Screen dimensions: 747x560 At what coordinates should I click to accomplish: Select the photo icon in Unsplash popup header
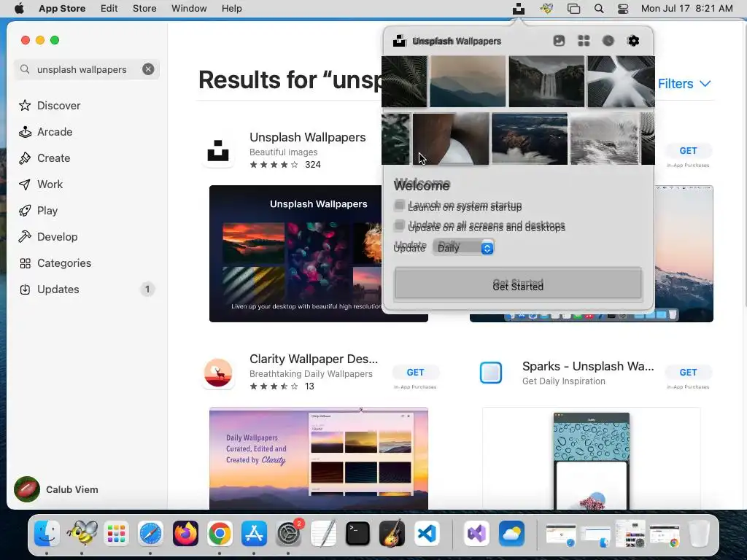(559, 41)
